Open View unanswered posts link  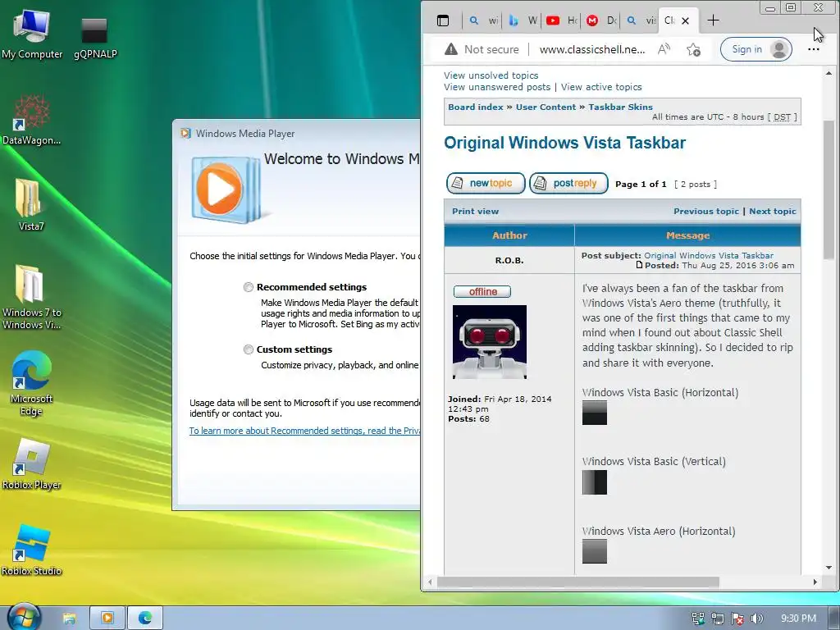[496, 87]
